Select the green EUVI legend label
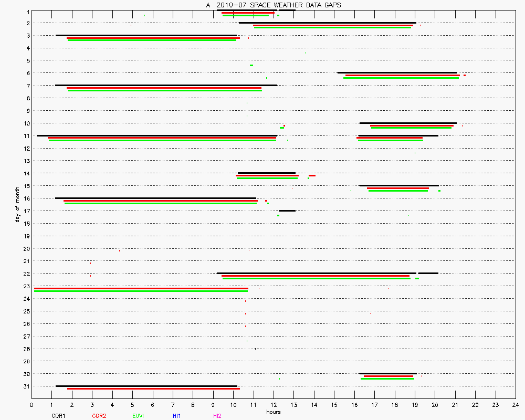 pos(138,416)
